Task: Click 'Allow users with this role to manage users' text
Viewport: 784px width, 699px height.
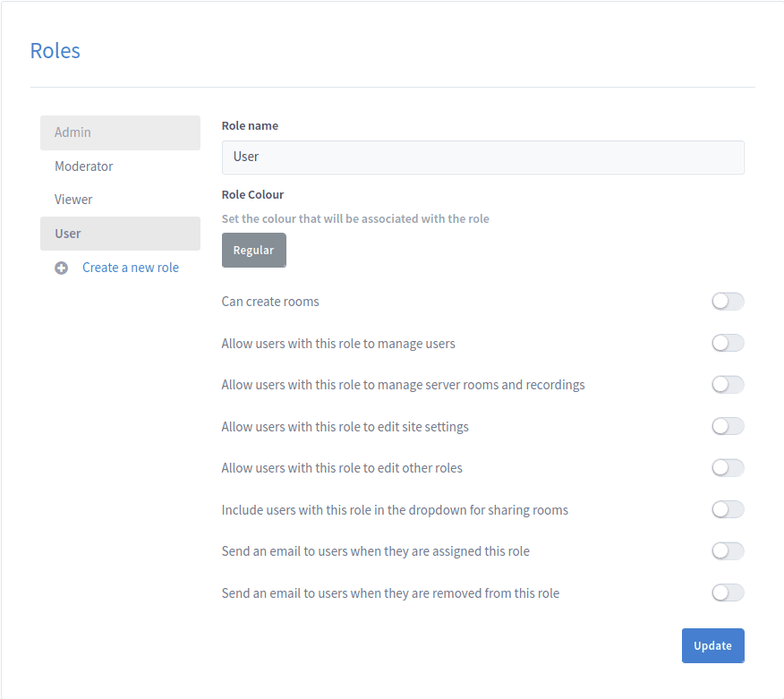Action: (338, 344)
